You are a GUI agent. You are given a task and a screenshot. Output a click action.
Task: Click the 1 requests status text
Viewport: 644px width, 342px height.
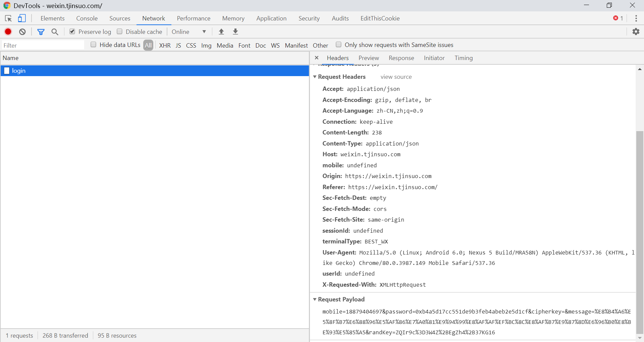click(x=19, y=335)
